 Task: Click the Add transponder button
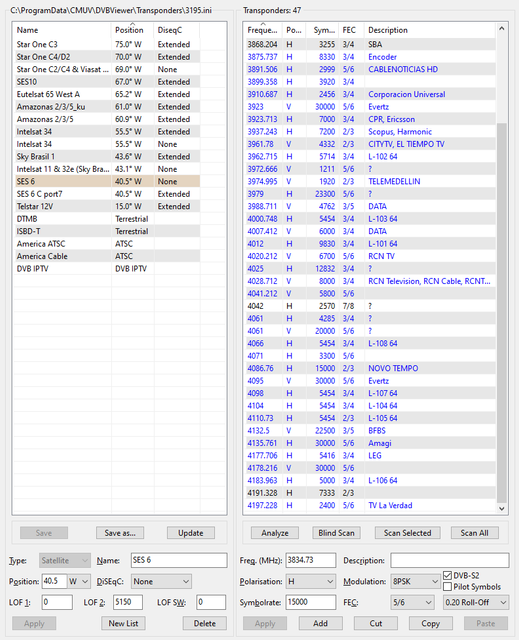pos(321,623)
